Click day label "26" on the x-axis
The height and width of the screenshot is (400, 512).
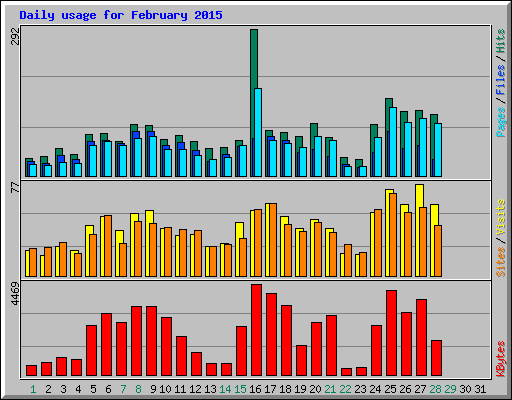405,389
